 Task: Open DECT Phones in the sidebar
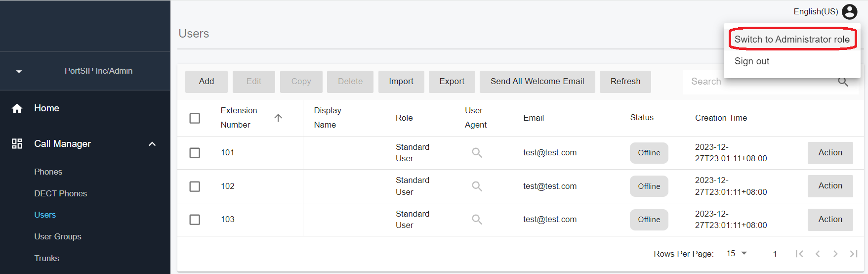(60, 193)
